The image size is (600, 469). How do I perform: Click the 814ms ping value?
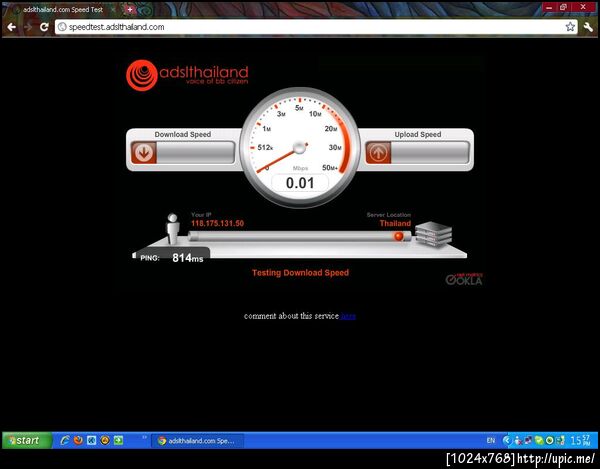(188, 258)
